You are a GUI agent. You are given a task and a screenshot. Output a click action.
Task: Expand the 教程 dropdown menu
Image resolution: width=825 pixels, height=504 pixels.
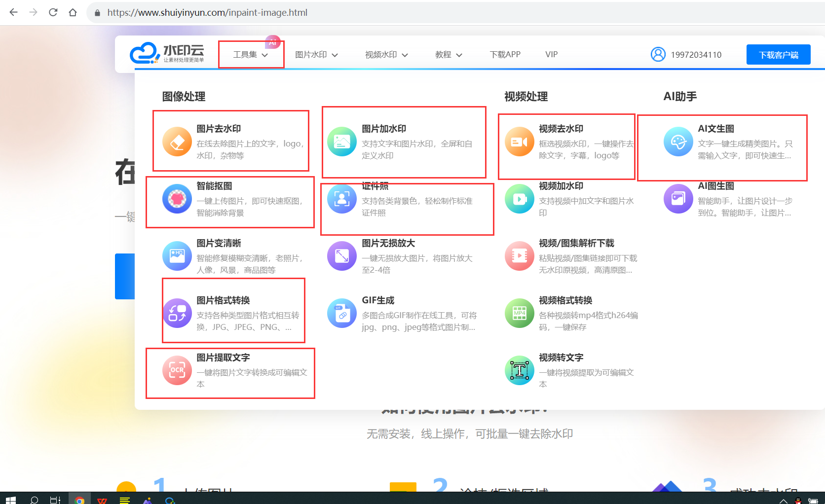pos(449,55)
